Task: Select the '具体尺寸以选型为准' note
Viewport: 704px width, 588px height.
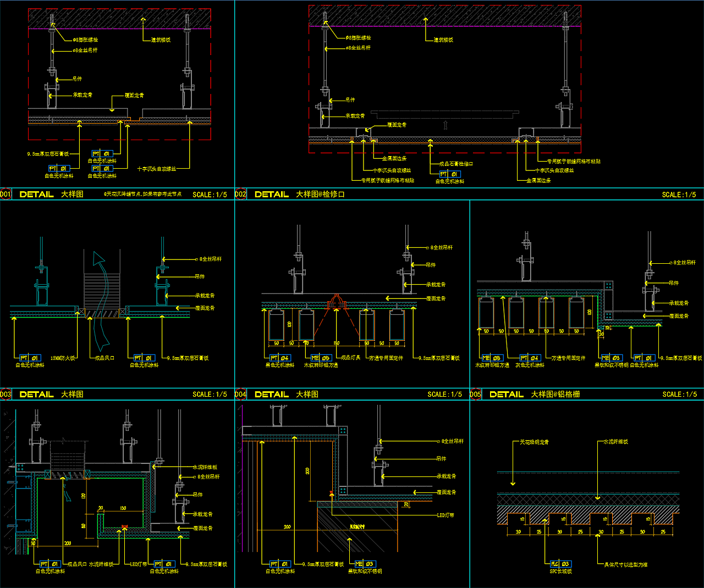Action: pyautogui.click(x=625, y=564)
